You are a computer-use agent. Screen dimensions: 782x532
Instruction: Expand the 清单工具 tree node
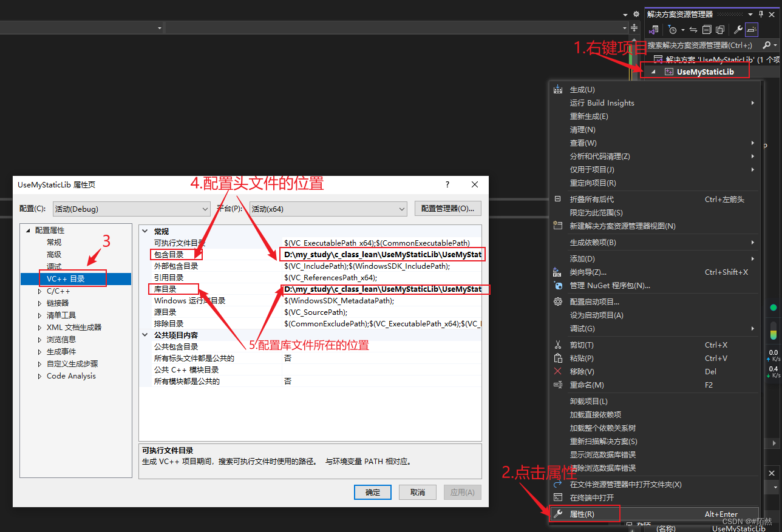pos(39,315)
